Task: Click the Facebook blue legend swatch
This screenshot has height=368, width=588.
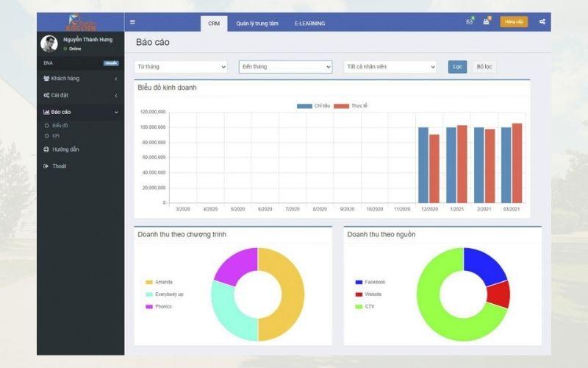Action: tap(359, 282)
